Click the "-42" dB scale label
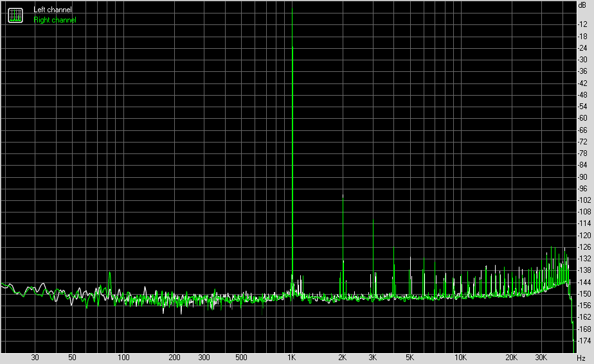Screen dimensions: 594x364 pos(582,83)
